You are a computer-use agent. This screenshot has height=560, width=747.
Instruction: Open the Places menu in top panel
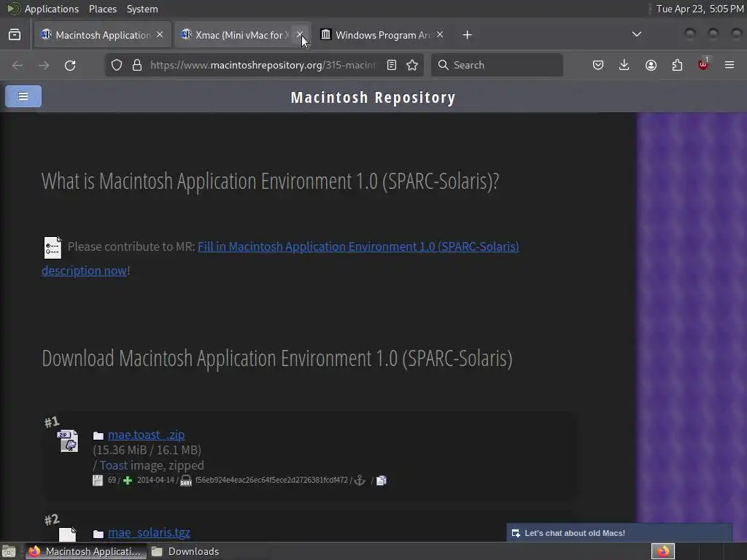pyautogui.click(x=102, y=9)
